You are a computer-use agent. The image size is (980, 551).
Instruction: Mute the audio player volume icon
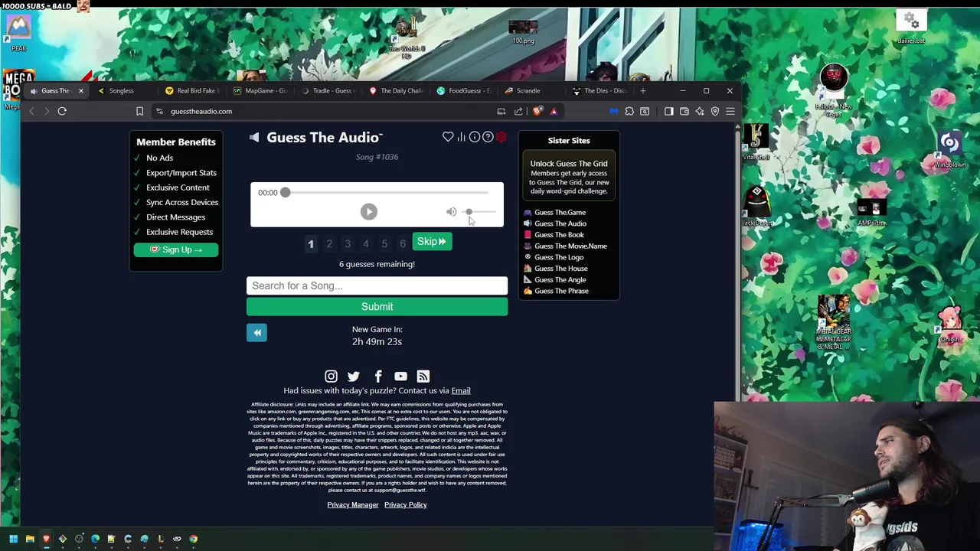[451, 212]
